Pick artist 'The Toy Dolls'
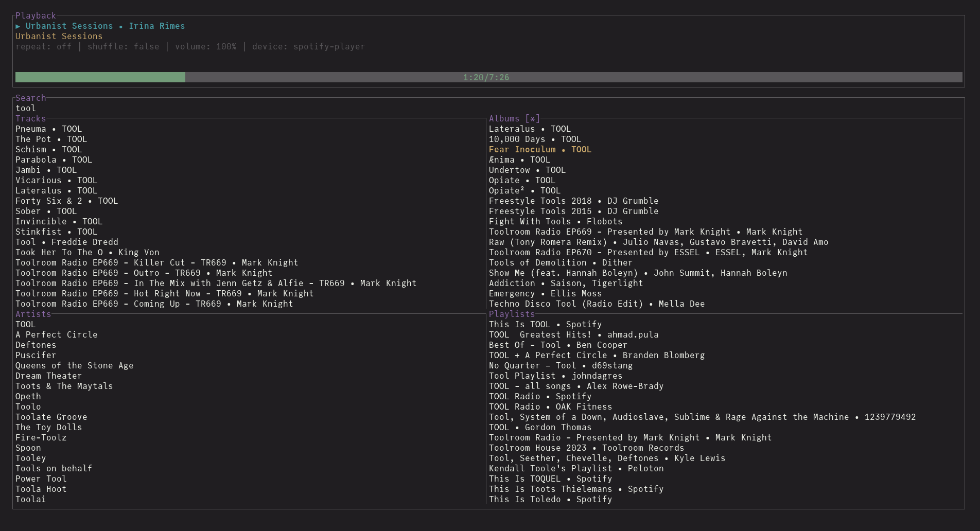980x531 pixels. [48, 427]
